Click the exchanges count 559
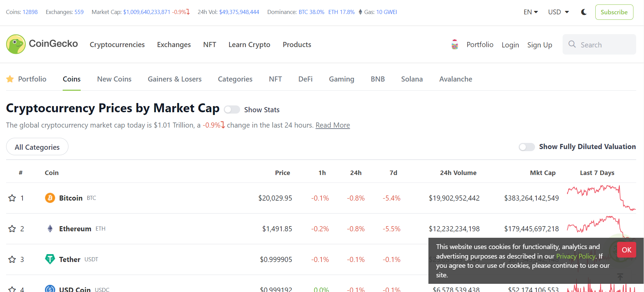Viewport: 644px width, 292px height. pos(79,12)
